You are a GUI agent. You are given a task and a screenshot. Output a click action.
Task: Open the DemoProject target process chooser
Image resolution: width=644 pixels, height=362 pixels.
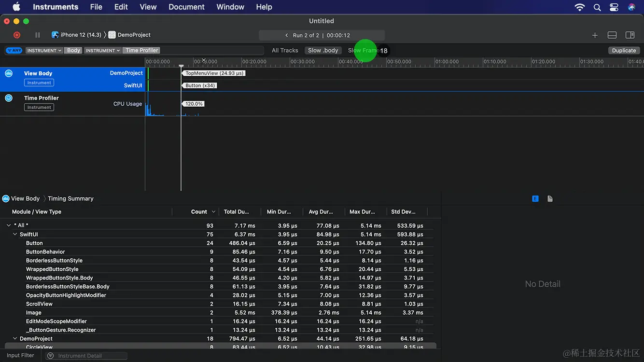click(x=129, y=35)
